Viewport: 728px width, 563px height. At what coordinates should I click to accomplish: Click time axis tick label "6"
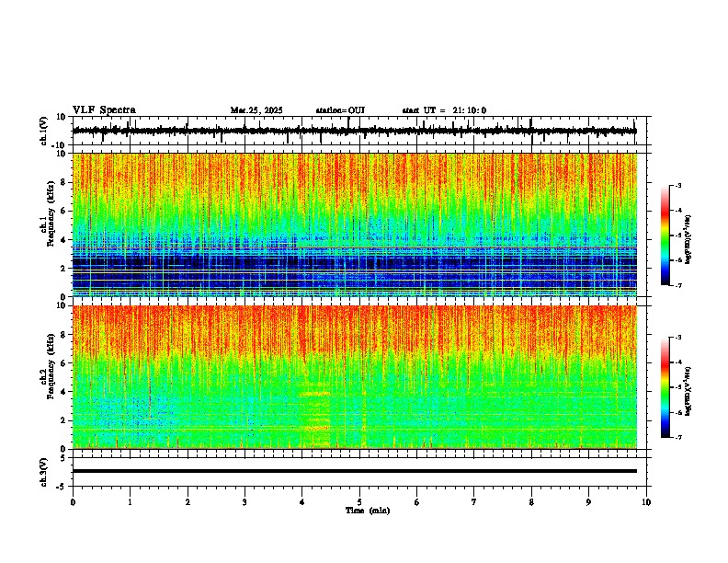pos(417,502)
